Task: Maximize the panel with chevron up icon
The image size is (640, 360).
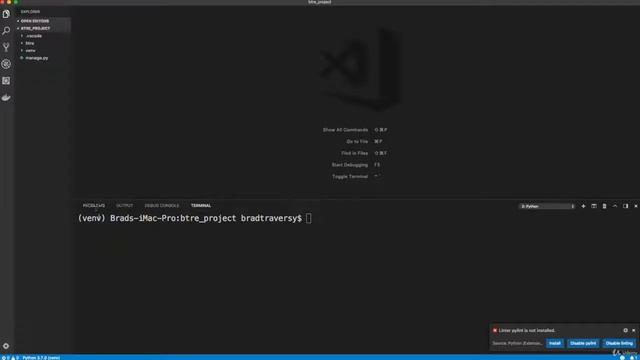Action: (615, 207)
